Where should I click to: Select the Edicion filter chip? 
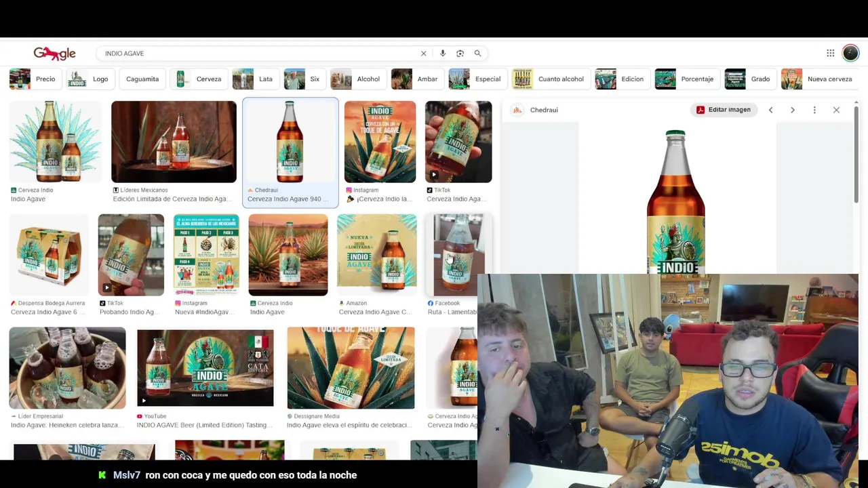coord(622,79)
